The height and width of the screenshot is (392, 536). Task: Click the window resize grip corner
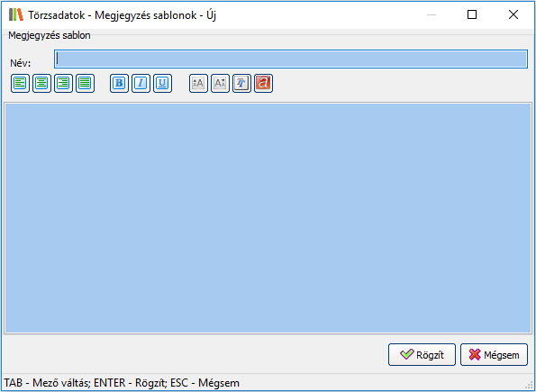(x=531, y=386)
